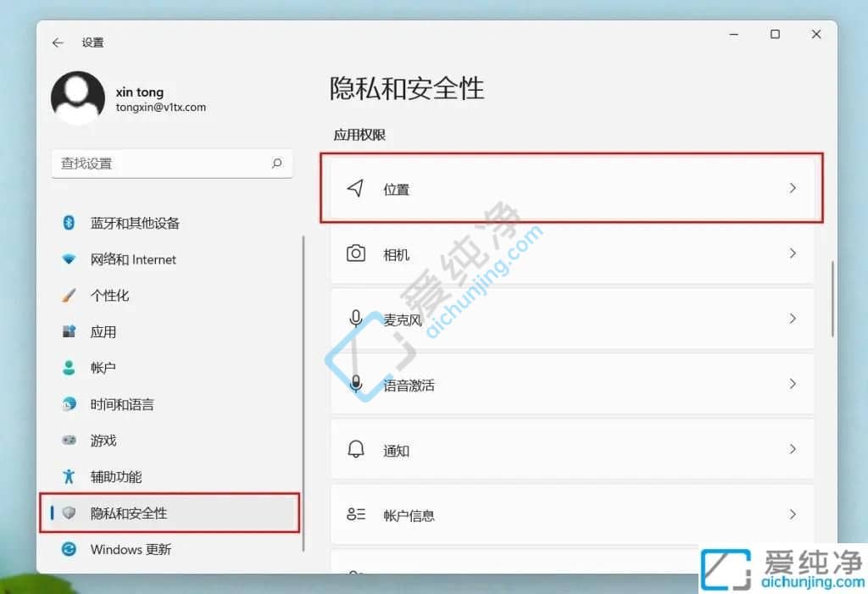The width and height of the screenshot is (868, 594).
Task: Click the back arrow to return
Action: click(x=57, y=42)
